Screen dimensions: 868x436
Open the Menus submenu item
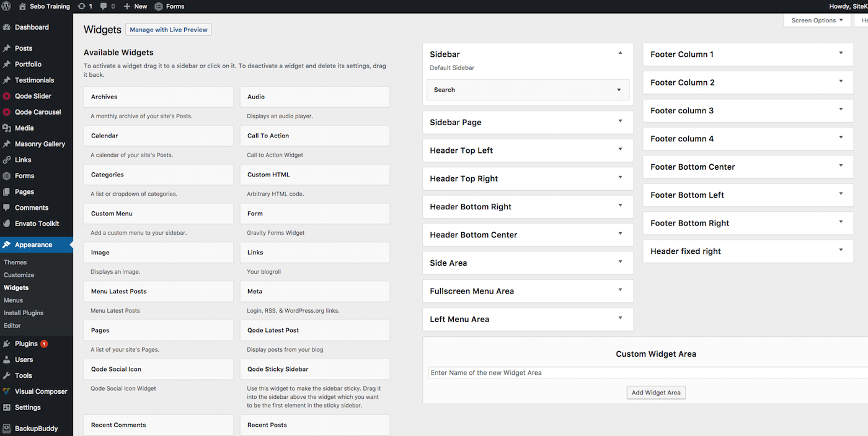click(13, 300)
